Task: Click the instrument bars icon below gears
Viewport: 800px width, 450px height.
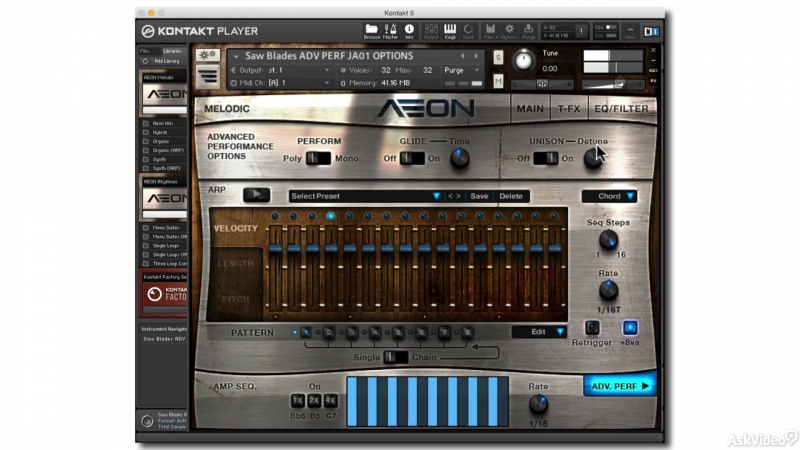Action: (x=208, y=77)
